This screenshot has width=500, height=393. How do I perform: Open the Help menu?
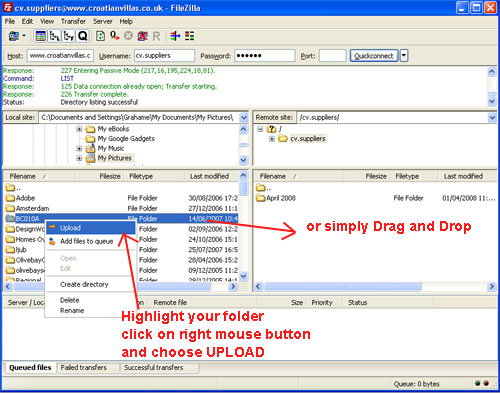[x=126, y=21]
